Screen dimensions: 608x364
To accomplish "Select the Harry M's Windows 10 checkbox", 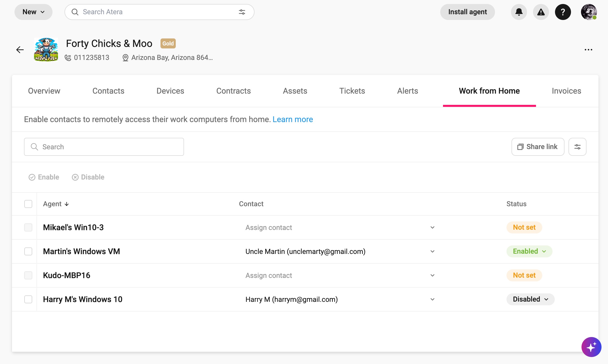I will [28, 299].
